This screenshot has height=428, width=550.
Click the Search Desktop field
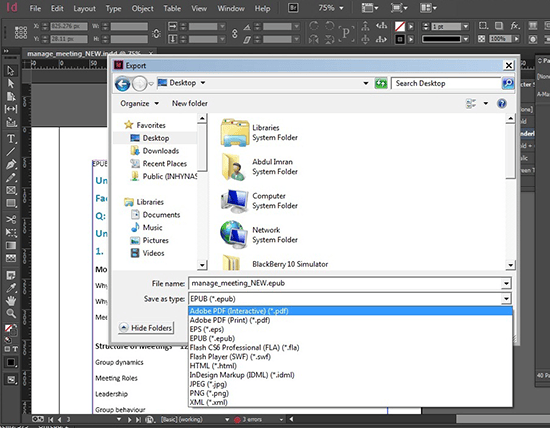coord(446,83)
